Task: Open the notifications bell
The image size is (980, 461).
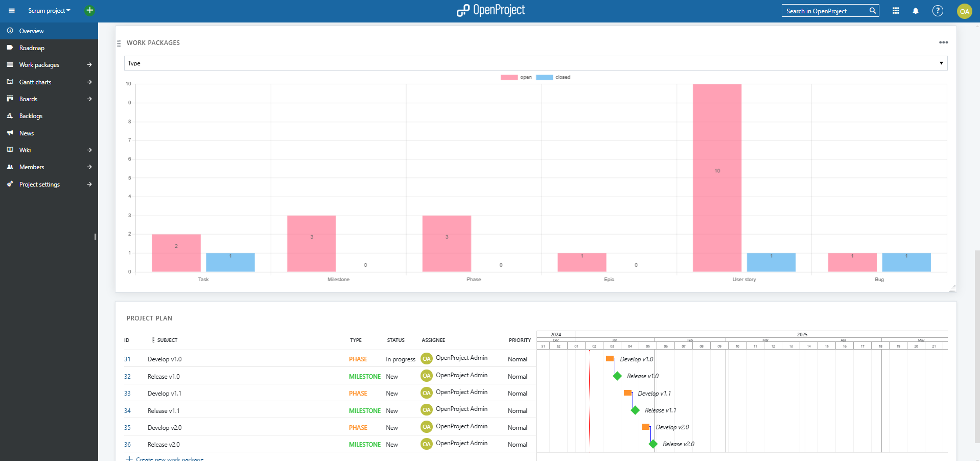Action: (x=915, y=10)
